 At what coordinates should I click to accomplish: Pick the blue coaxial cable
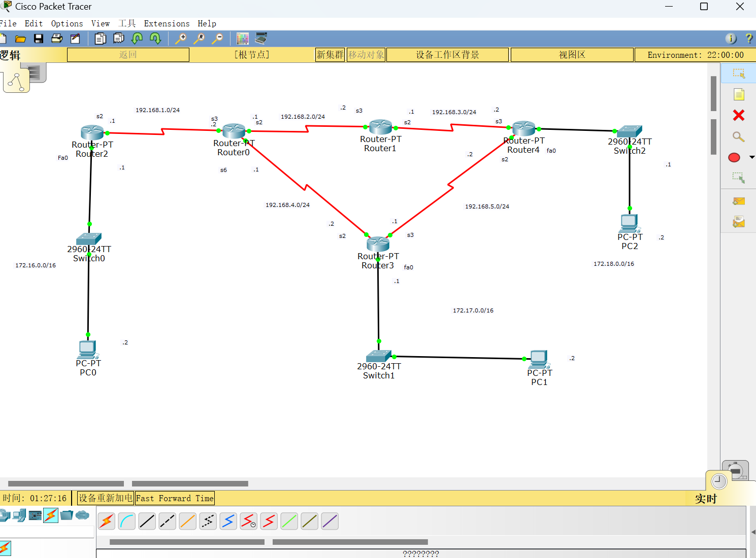228,521
